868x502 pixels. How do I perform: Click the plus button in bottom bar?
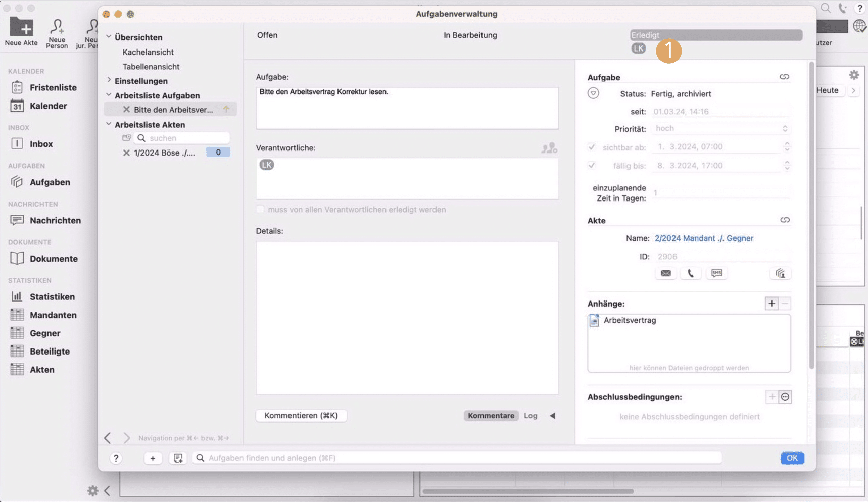tap(153, 458)
